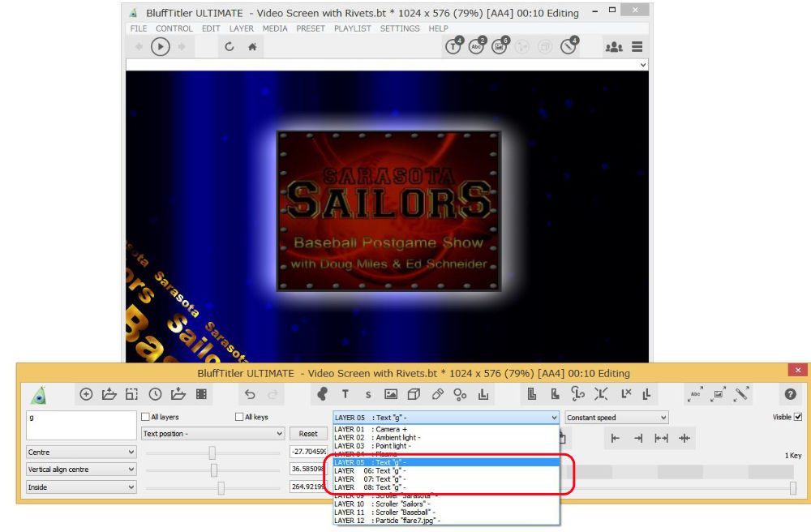Click the jump to first key icon

click(x=615, y=439)
